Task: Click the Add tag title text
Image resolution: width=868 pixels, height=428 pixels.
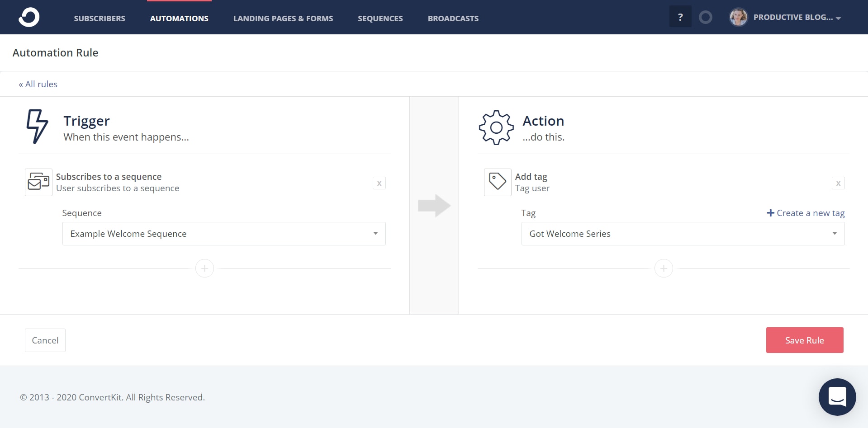Action: [531, 177]
